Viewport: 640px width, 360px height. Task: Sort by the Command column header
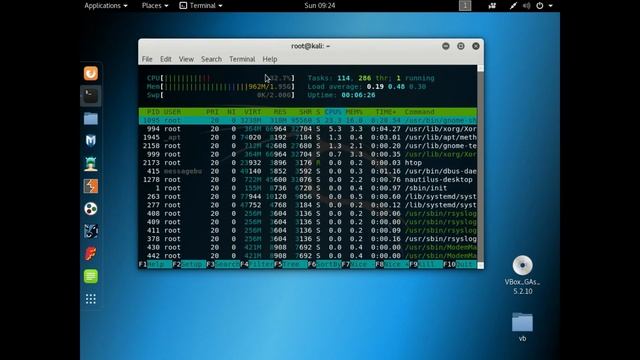click(419, 112)
